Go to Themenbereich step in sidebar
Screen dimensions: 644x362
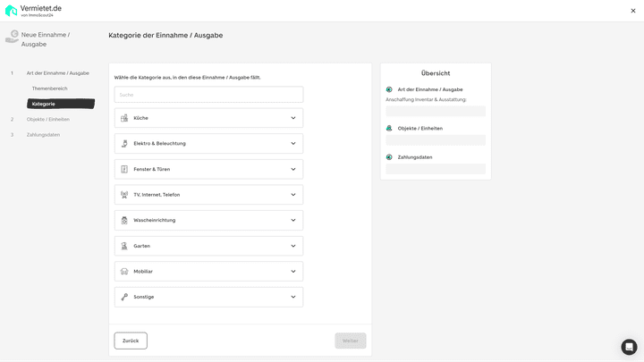tap(49, 88)
